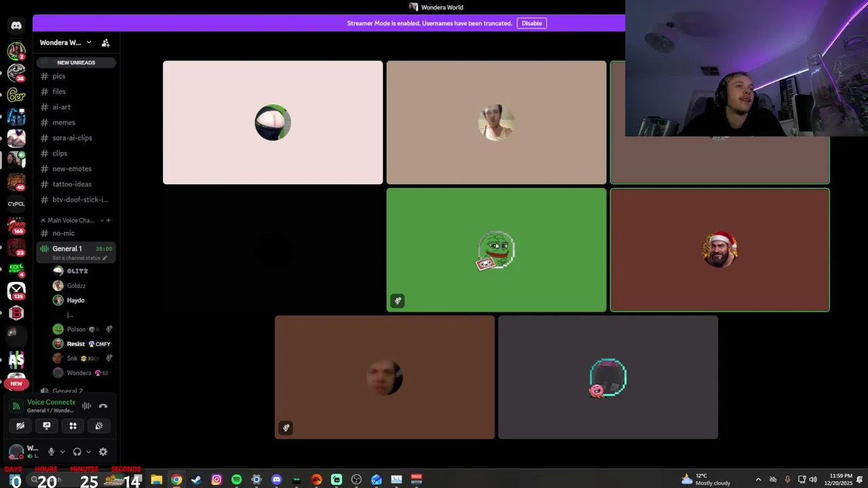The height and width of the screenshot is (488, 868).
Task: Open File Explorer from taskbar
Action: coord(157,480)
